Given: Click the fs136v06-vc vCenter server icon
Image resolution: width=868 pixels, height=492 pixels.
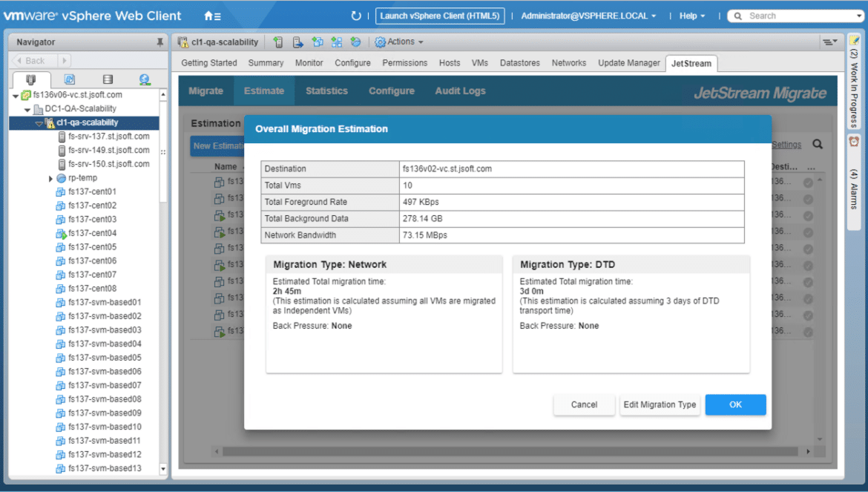Looking at the screenshot, I should 25,95.
